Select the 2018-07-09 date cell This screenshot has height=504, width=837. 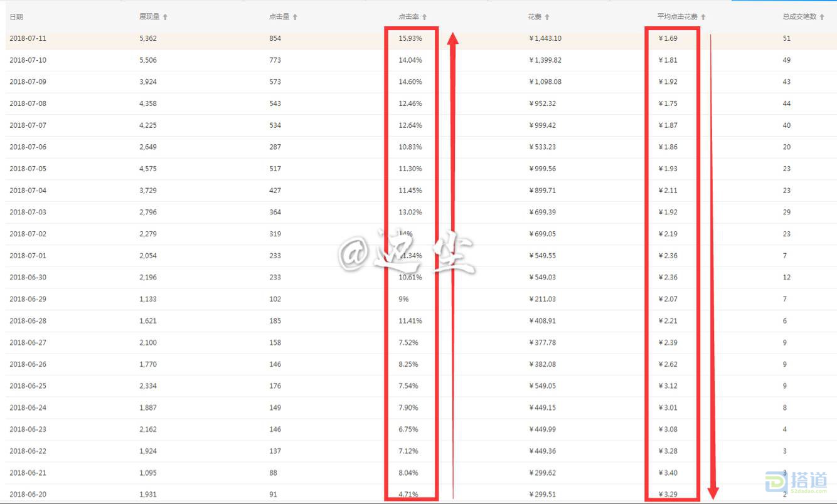pos(28,82)
